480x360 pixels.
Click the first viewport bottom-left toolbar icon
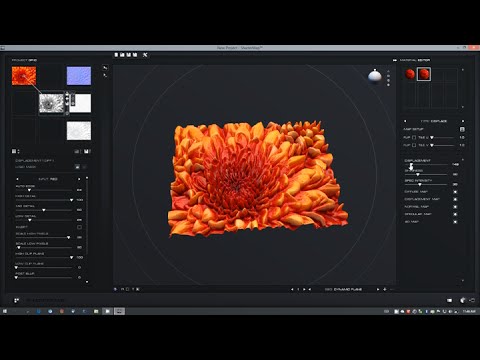click(116, 289)
